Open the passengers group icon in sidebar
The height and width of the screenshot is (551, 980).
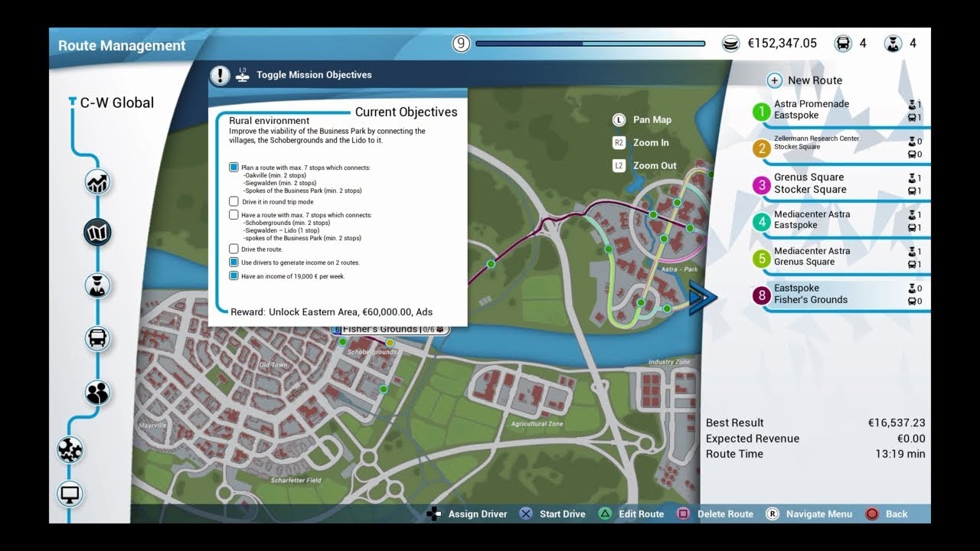tap(98, 393)
